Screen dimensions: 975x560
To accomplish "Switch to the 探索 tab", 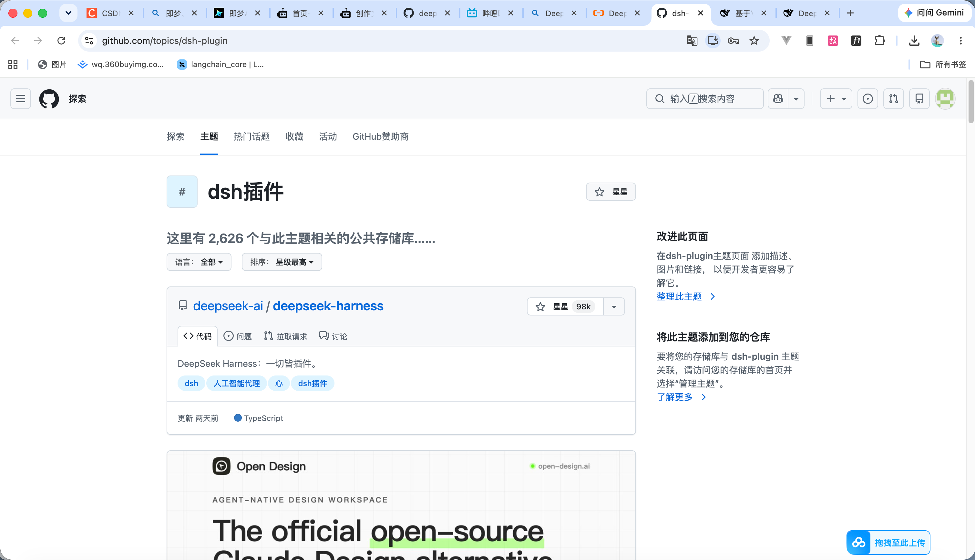I will [x=175, y=136].
